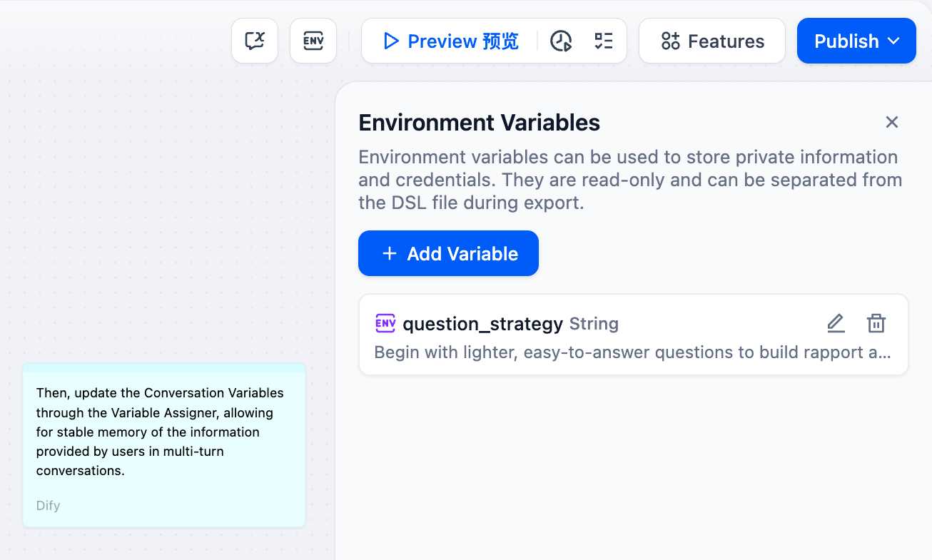Image resolution: width=932 pixels, height=560 pixels.
Task: Click the Dify author label on note
Action: tap(49, 506)
